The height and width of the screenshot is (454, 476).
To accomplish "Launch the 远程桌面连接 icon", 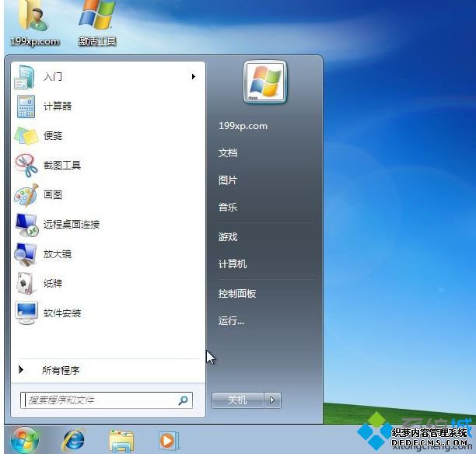I will [26, 225].
